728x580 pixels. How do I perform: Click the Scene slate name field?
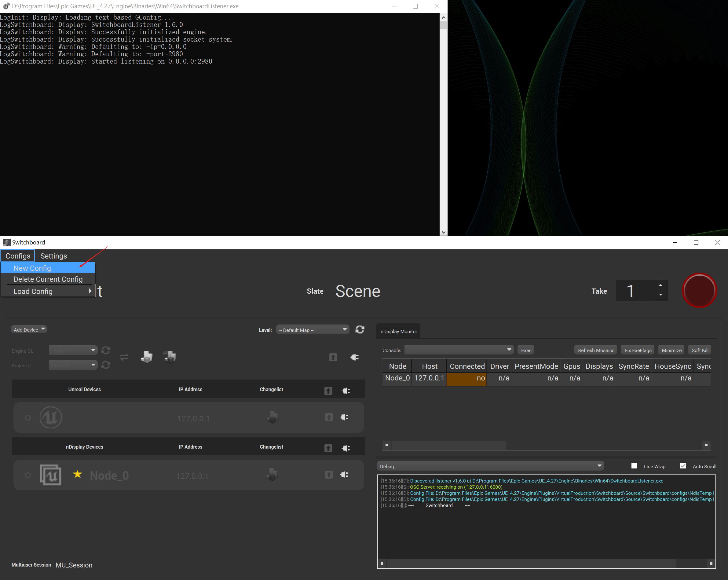click(357, 291)
